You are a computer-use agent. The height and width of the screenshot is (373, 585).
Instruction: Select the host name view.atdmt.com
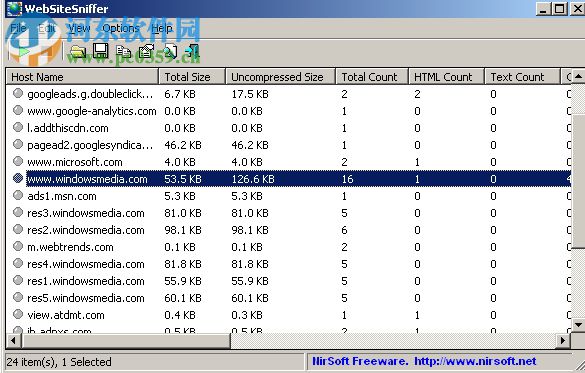coord(66,315)
